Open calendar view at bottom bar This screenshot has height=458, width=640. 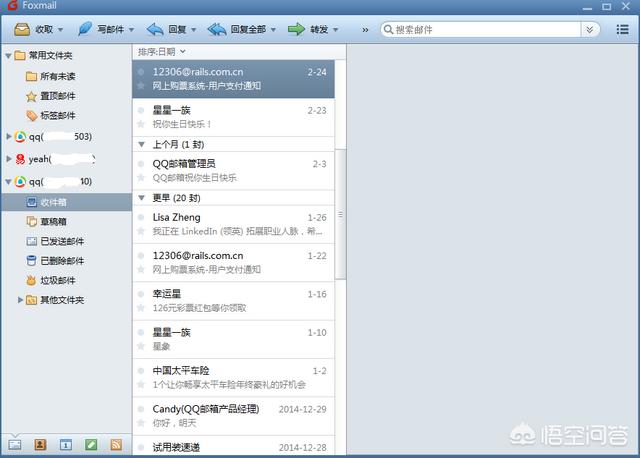pyautogui.click(x=66, y=445)
